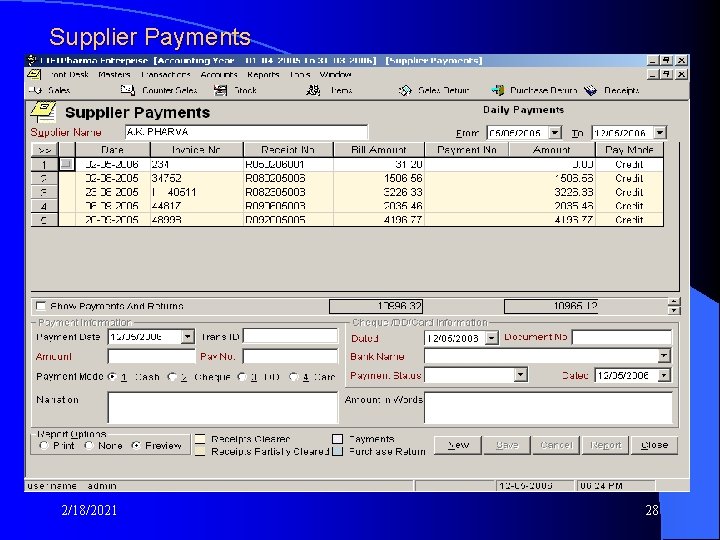Click the Invoice No column header

click(x=197, y=150)
